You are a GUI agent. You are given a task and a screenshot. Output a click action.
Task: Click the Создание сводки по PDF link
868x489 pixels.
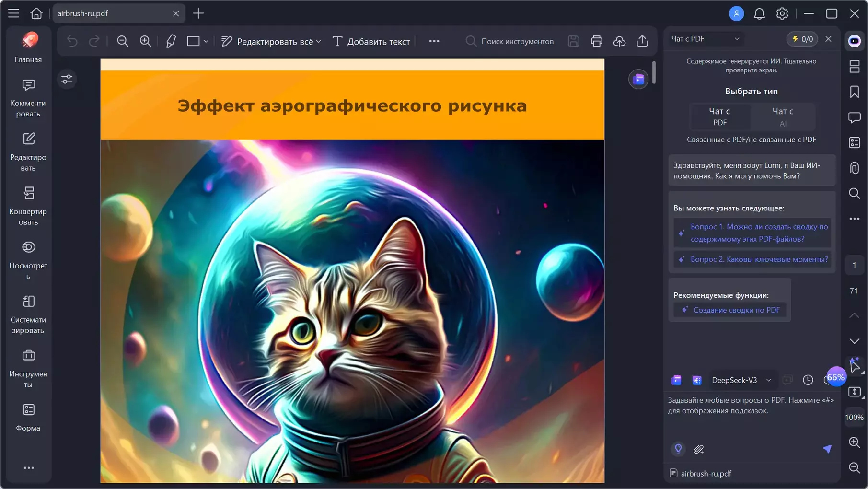coord(736,310)
